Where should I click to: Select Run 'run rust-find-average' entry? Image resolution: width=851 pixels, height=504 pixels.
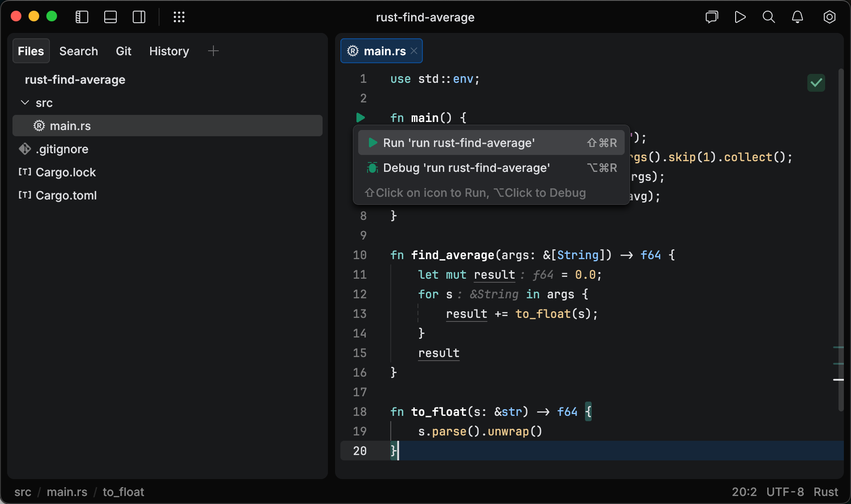tap(458, 143)
